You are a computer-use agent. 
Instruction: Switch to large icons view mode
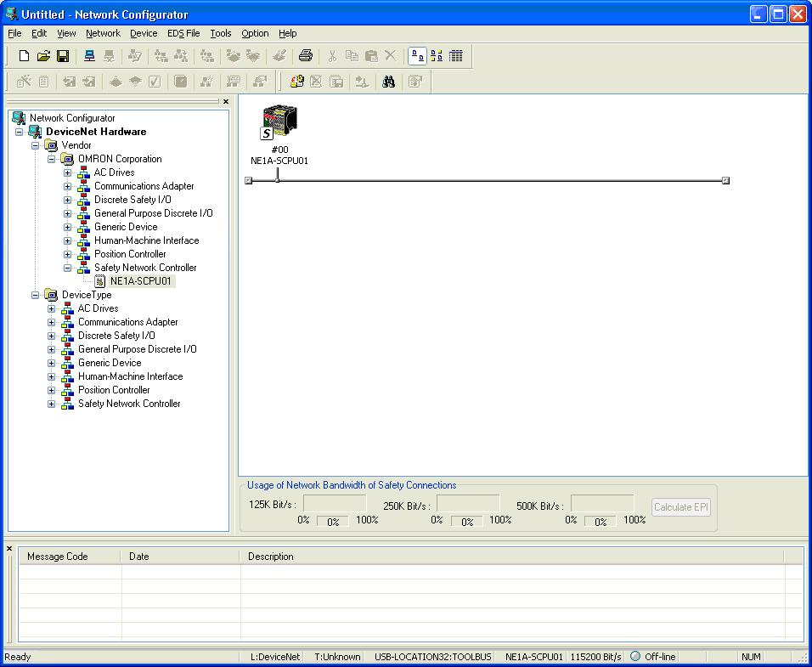[417, 56]
